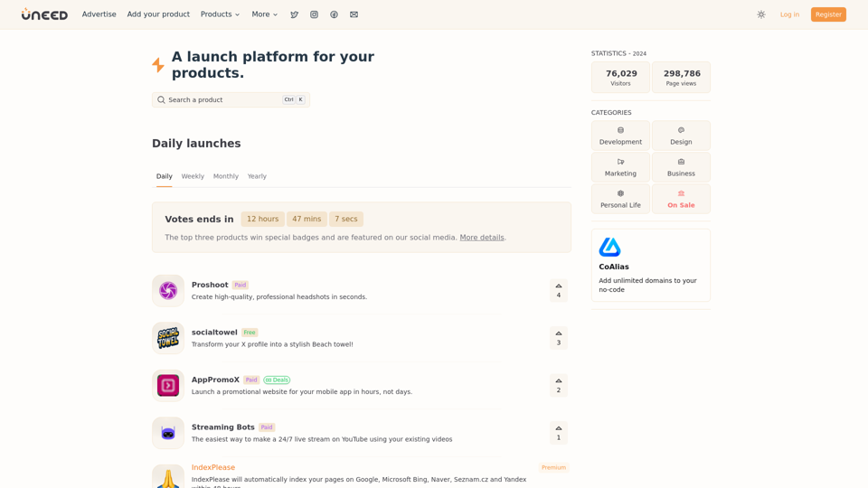Switch to the Yearly tab
This screenshot has width=868, height=488.
pyautogui.click(x=257, y=176)
